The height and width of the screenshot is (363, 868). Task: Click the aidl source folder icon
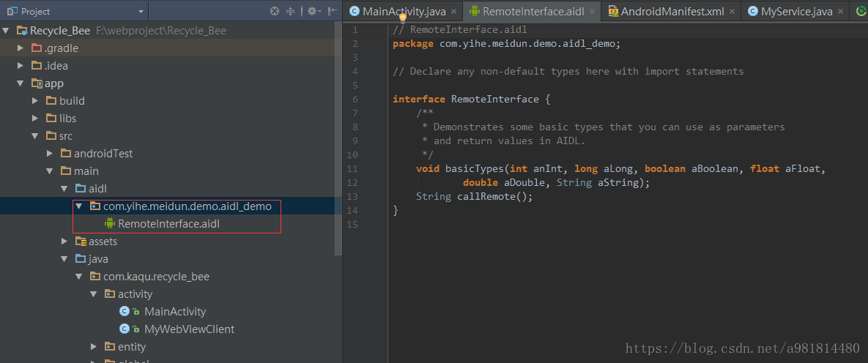click(81, 189)
